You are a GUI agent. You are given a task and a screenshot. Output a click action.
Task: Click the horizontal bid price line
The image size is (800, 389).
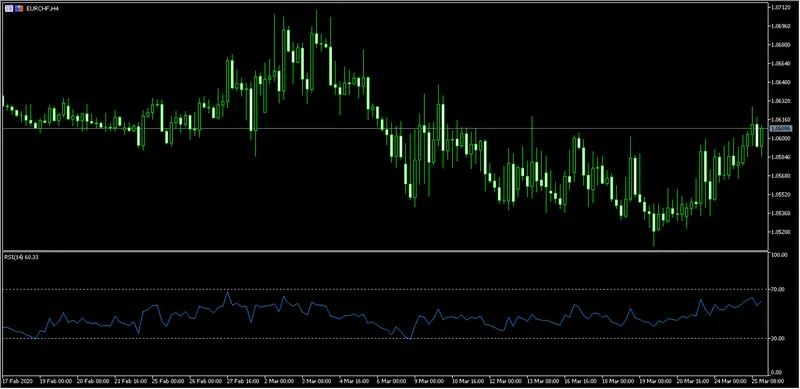385,129
